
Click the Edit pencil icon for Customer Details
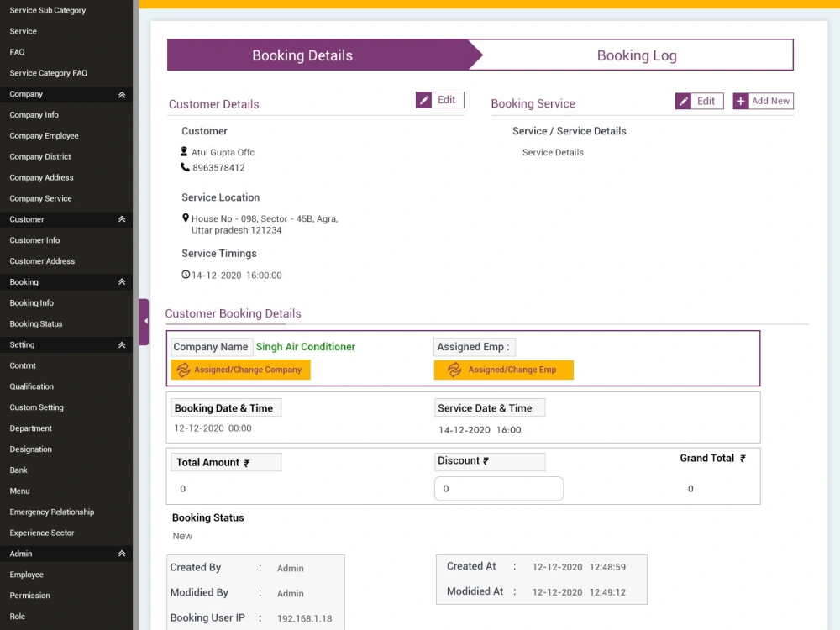[x=423, y=100]
